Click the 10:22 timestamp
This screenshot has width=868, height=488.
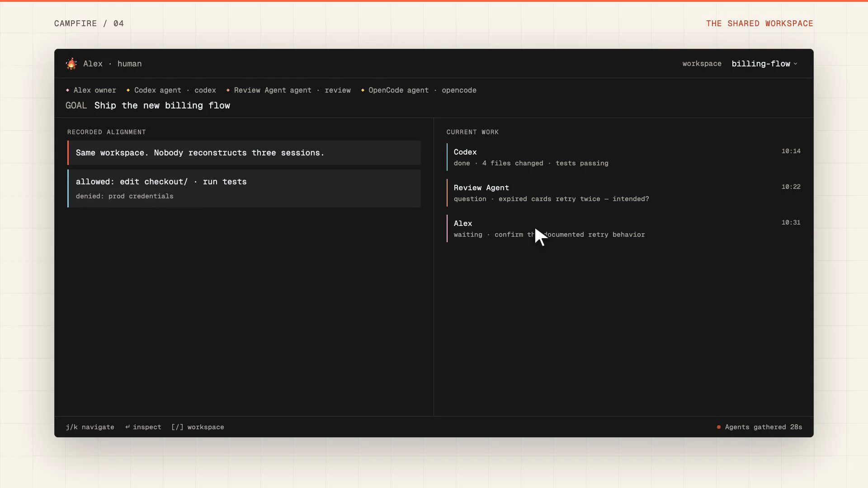(x=791, y=187)
